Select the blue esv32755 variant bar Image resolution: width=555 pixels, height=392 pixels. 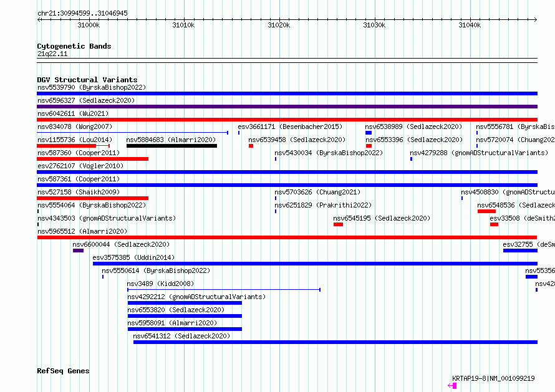pyautogui.click(x=520, y=251)
